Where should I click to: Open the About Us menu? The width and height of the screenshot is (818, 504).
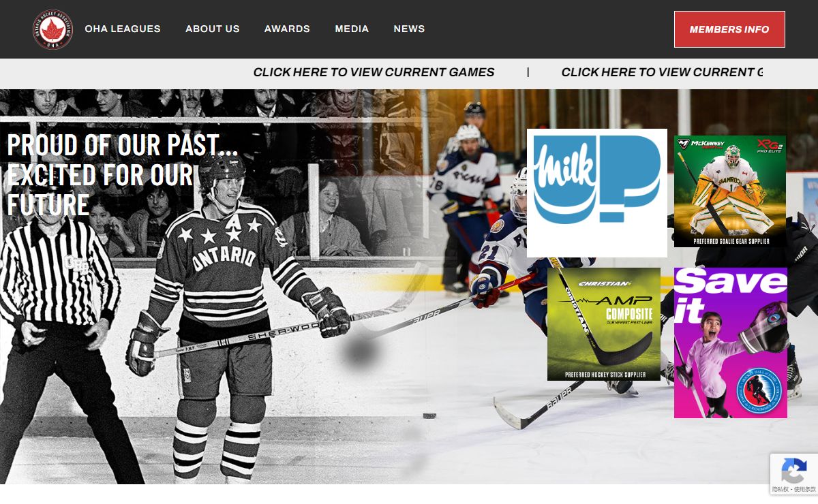[x=213, y=29]
